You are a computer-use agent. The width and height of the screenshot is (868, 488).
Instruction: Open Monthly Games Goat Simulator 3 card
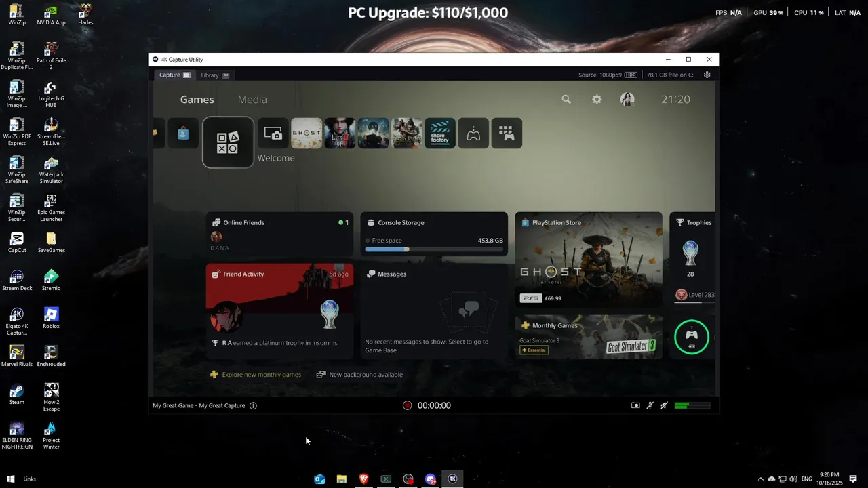[589, 337]
